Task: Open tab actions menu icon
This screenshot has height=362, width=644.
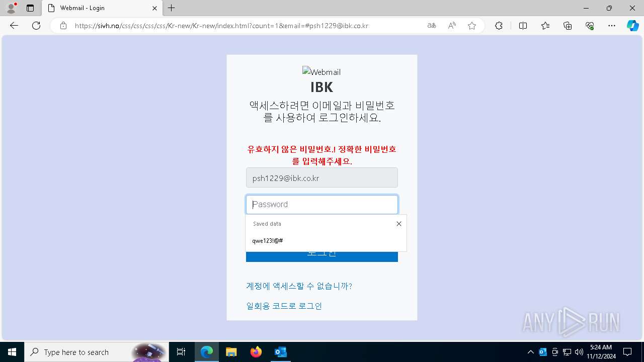Action: point(30,8)
